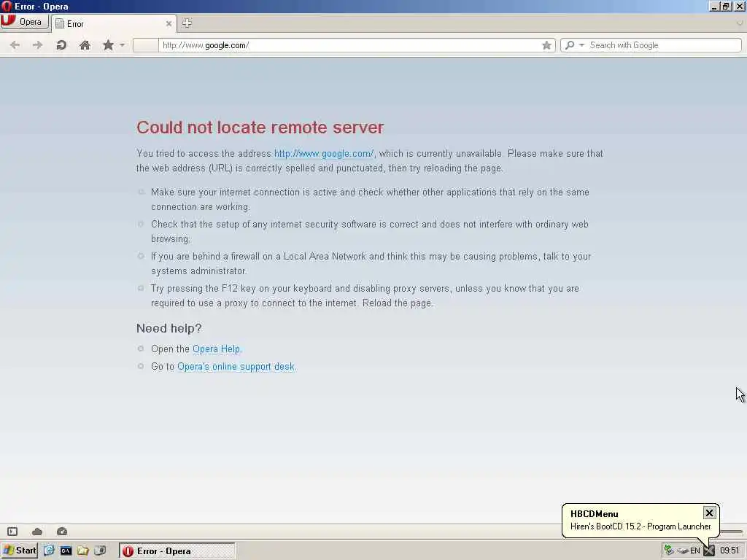Viewport: 747px width, 560px height.
Task: Reload the current page
Action: coord(61,45)
